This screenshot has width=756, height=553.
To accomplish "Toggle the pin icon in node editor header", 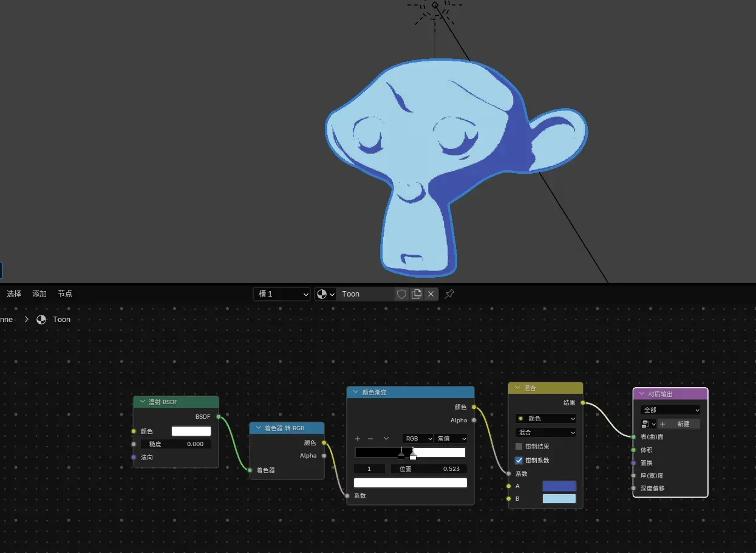I will (x=449, y=294).
